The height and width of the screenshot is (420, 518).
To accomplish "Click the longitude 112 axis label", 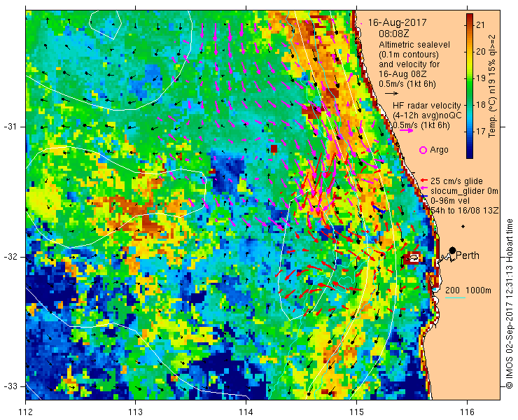I will click(x=26, y=412).
